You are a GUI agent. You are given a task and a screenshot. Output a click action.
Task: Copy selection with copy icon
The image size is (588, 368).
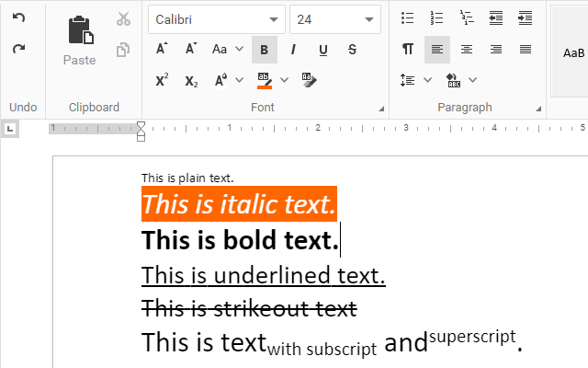123,50
